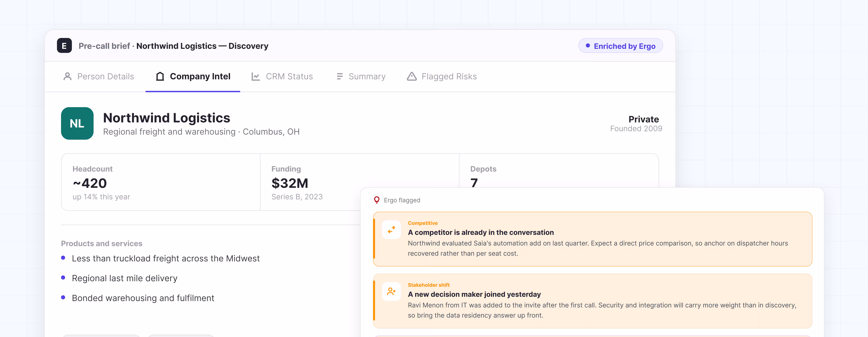868x337 pixels.
Task: Click the building icon beside Company Intel
Action: click(x=160, y=76)
